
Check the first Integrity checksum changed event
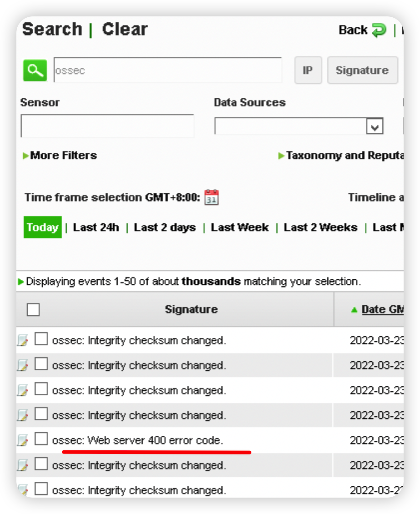click(x=41, y=339)
